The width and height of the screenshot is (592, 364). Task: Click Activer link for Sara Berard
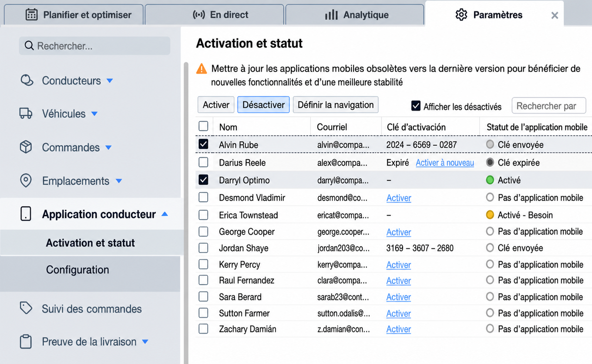(x=399, y=297)
